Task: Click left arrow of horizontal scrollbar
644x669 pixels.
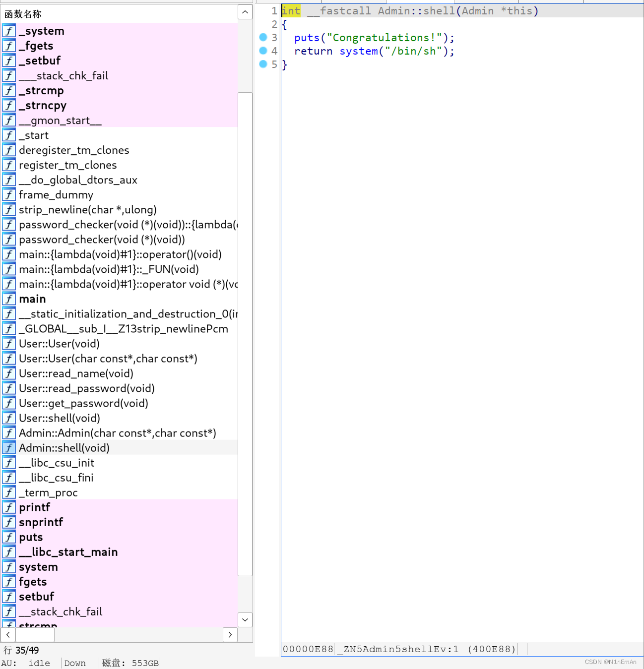Action: click(8, 635)
